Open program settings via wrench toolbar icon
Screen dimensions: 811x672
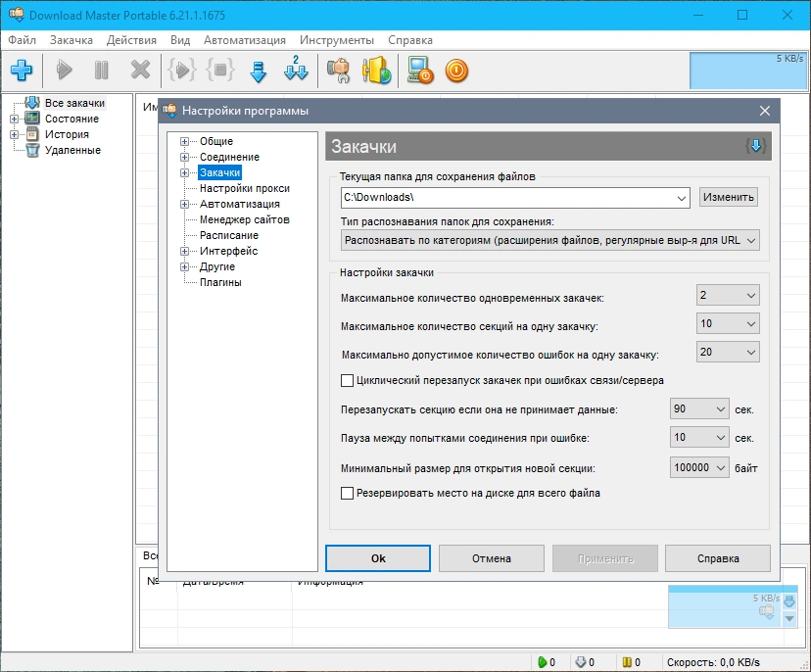(x=338, y=70)
